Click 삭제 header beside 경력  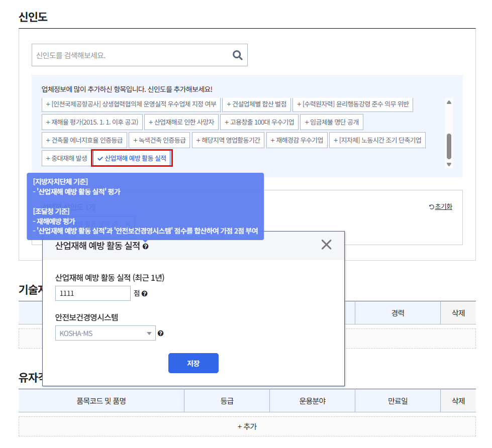pos(458,313)
